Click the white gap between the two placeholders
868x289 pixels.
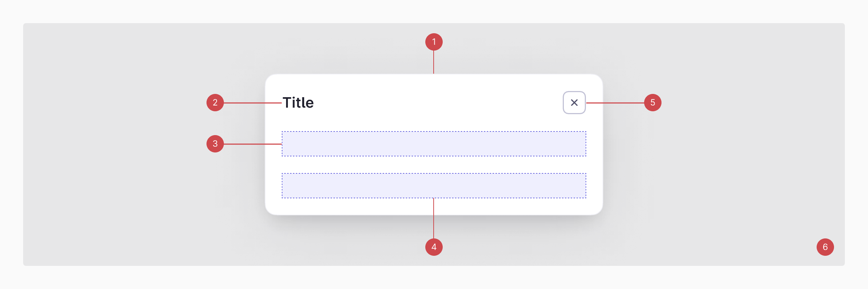434,165
